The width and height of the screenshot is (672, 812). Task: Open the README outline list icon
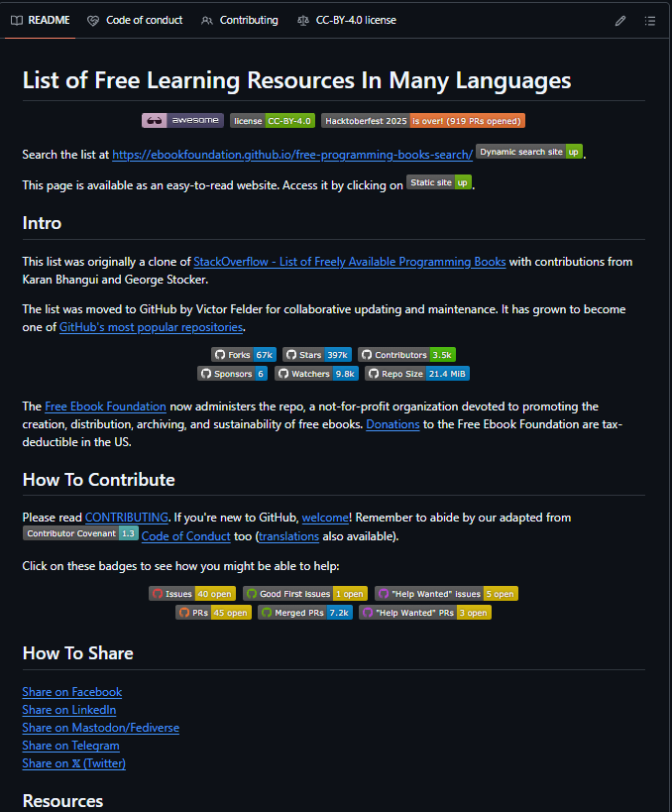click(x=650, y=21)
